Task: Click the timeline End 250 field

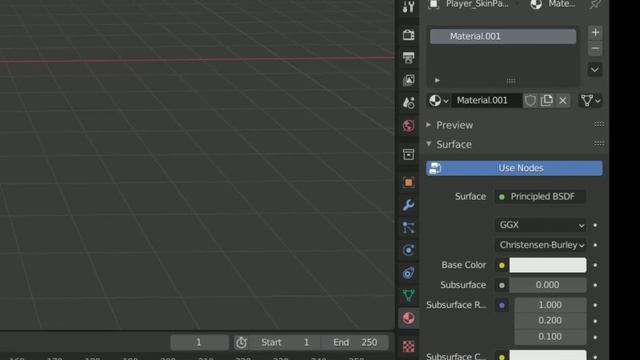Action: 355,342
